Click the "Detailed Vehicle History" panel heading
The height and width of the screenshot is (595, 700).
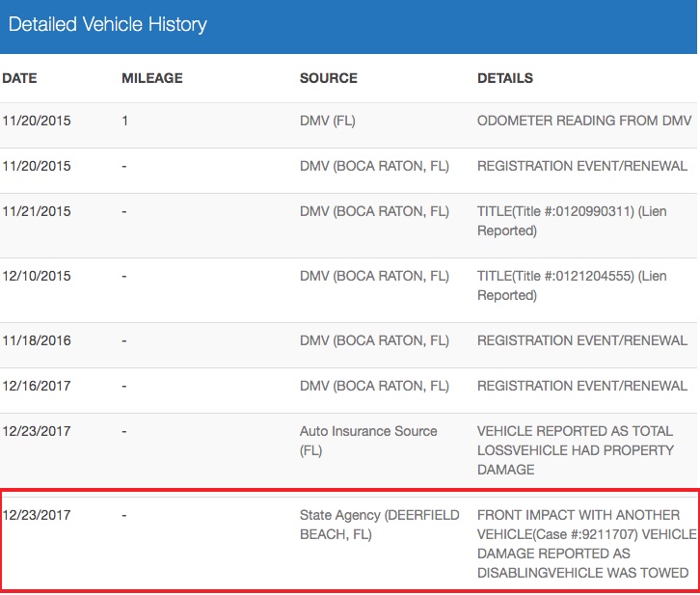pos(107,24)
